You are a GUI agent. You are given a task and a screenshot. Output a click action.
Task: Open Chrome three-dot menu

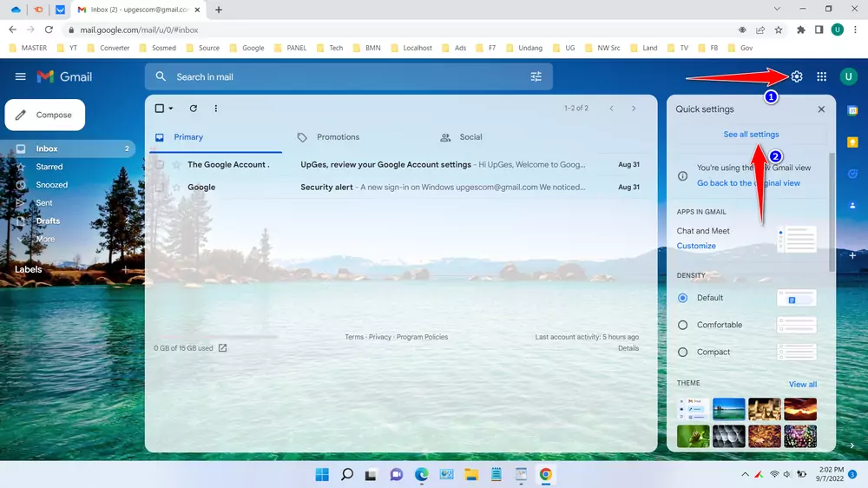(x=855, y=30)
